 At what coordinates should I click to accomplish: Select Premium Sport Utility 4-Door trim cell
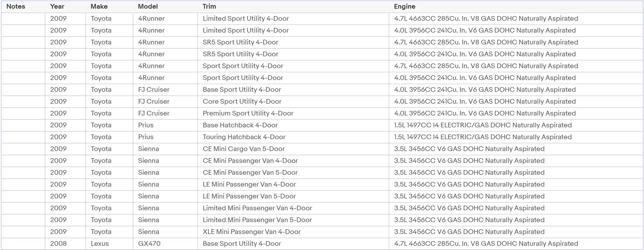click(293, 113)
